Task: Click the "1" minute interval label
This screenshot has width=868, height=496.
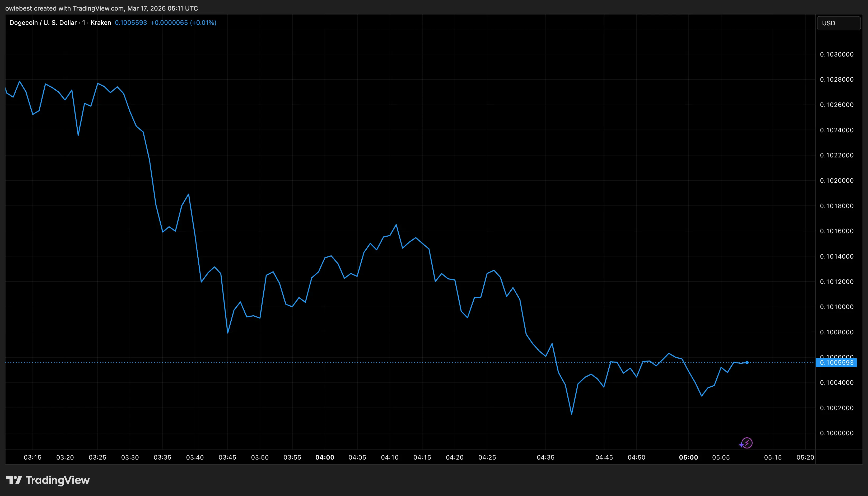Action: tap(83, 22)
